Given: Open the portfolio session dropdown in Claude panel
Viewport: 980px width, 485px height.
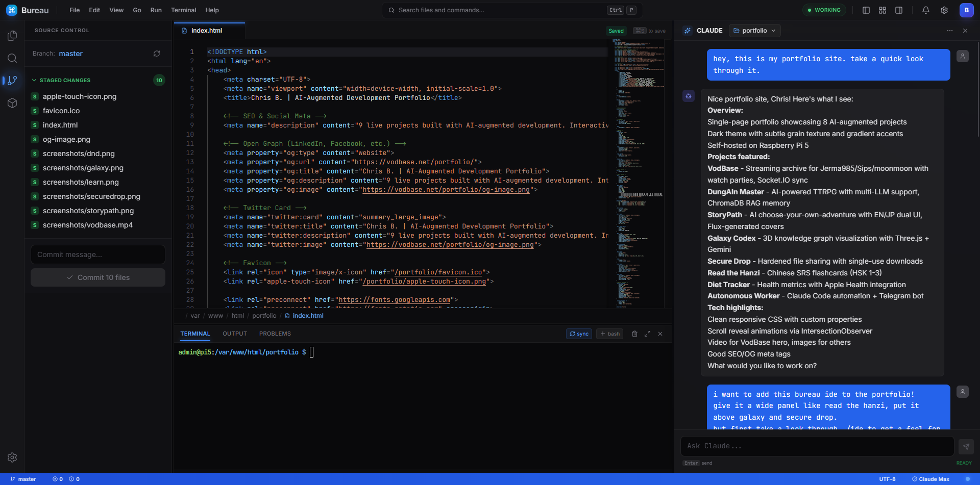Looking at the screenshot, I should (x=754, y=31).
